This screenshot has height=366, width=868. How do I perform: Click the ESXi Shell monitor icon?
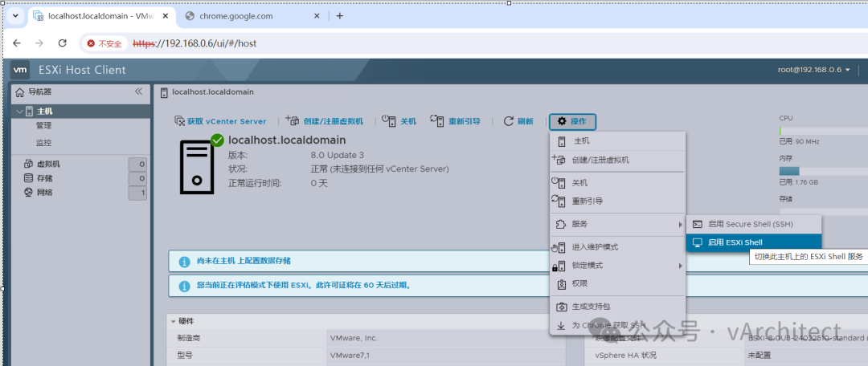point(698,242)
